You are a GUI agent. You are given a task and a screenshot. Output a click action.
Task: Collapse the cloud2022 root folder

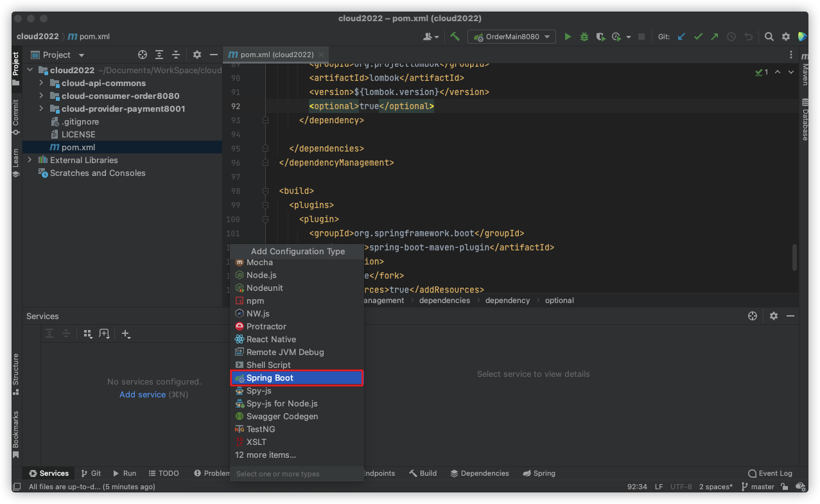30,71
